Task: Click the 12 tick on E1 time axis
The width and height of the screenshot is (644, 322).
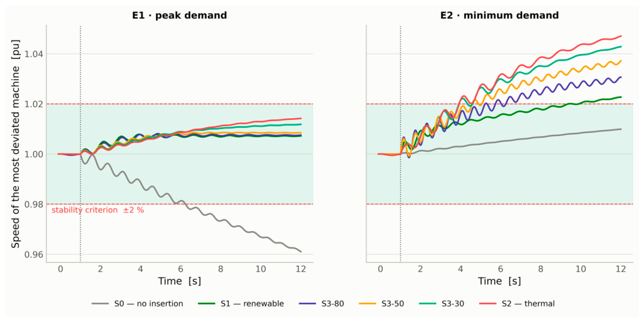Action: tap(301, 269)
